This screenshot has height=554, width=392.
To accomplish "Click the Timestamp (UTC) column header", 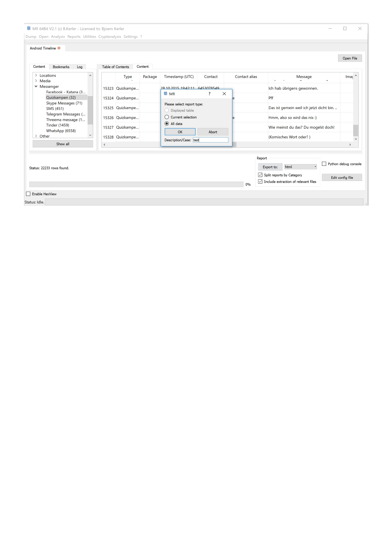I will (179, 77).
